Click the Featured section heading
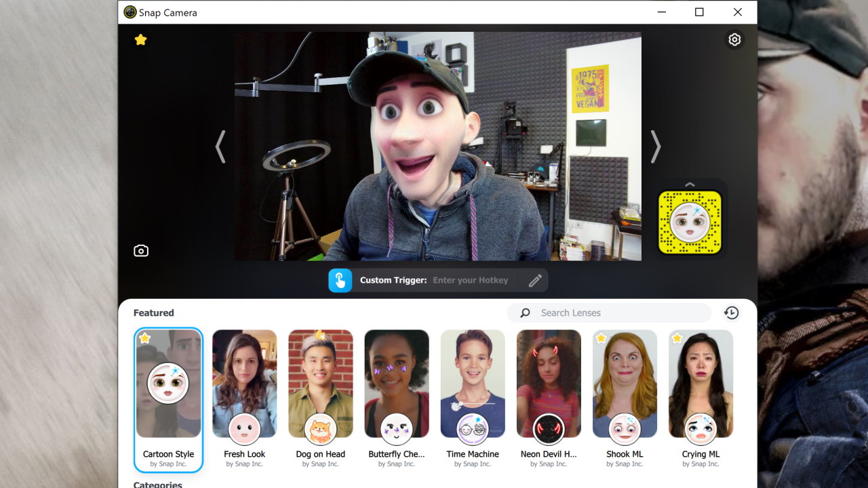 click(154, 312)
